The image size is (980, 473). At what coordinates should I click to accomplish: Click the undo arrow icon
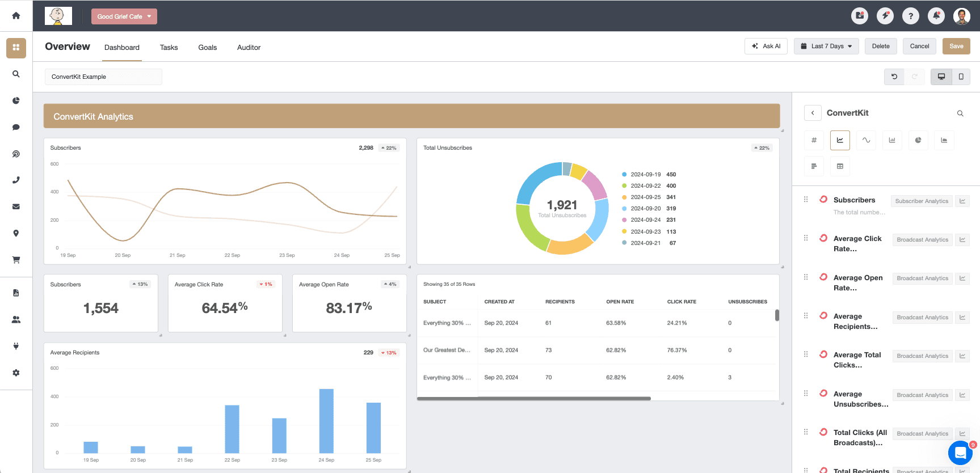click(894, 77)
